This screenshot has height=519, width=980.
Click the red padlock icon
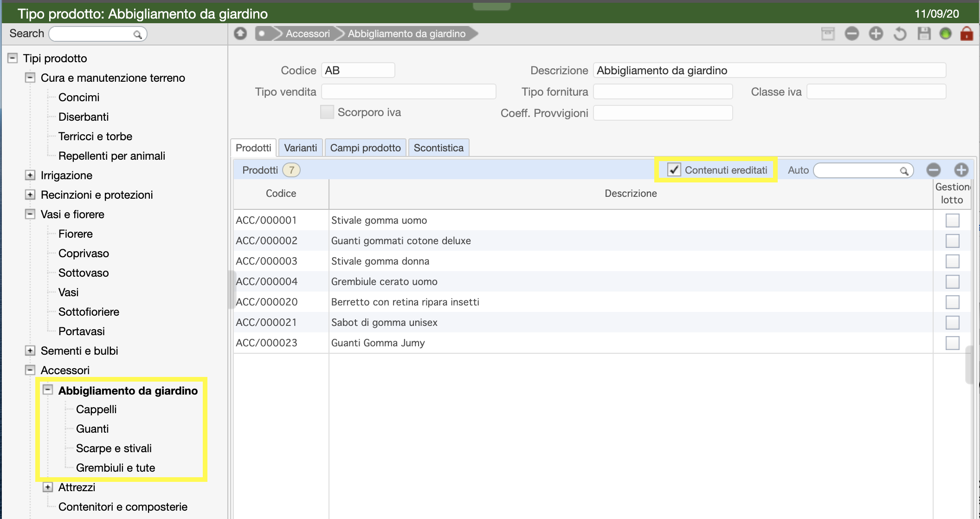(x=967, y=33)
